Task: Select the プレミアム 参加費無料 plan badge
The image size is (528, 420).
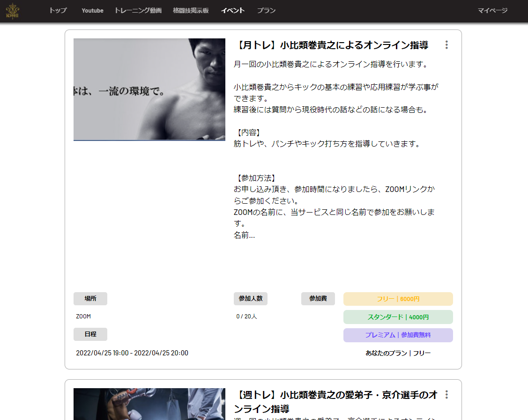Action: 398,335
